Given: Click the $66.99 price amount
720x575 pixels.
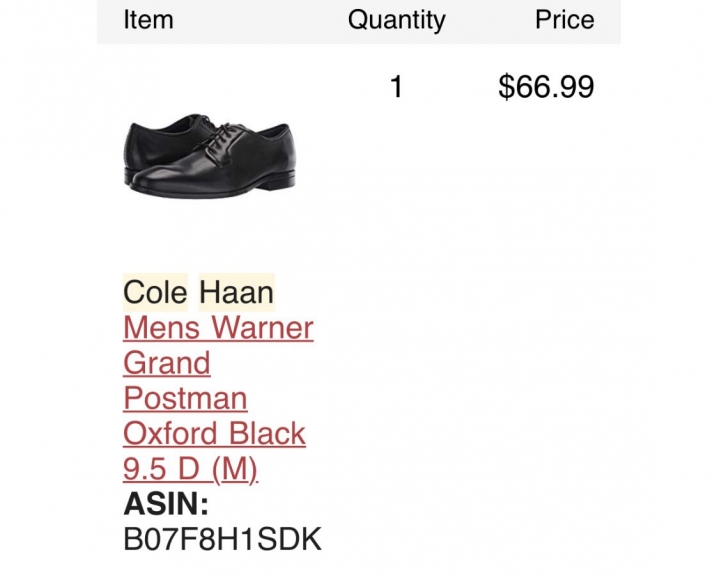Looking at the screenshot, I should click(x=546, y=86).
